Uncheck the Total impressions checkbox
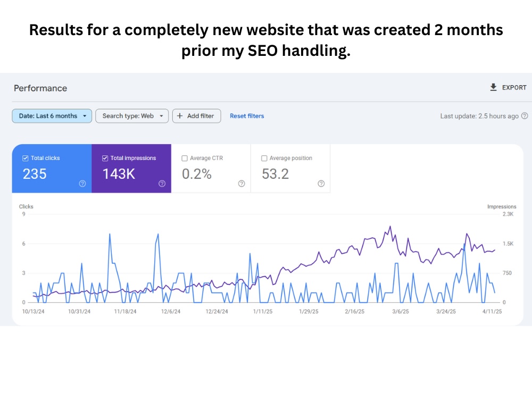The height and width of the screenshot is (399, 532). pos(105,158)
